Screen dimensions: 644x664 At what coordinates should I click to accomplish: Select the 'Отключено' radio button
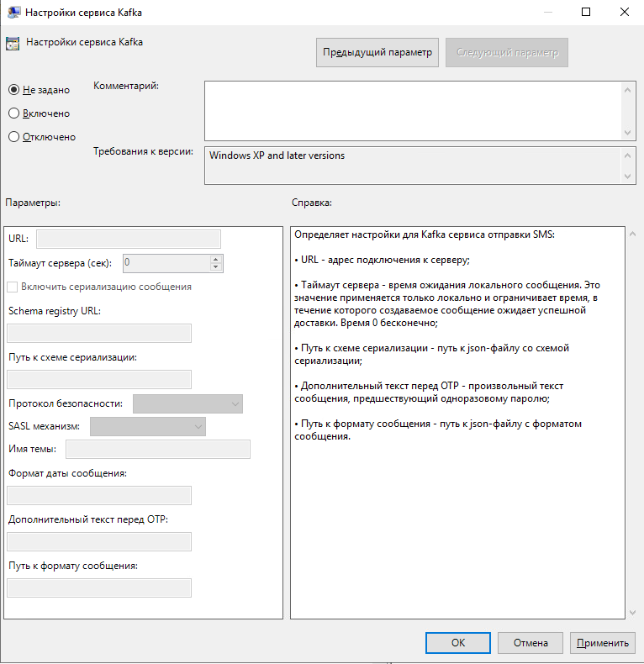(x=14, y=137)
